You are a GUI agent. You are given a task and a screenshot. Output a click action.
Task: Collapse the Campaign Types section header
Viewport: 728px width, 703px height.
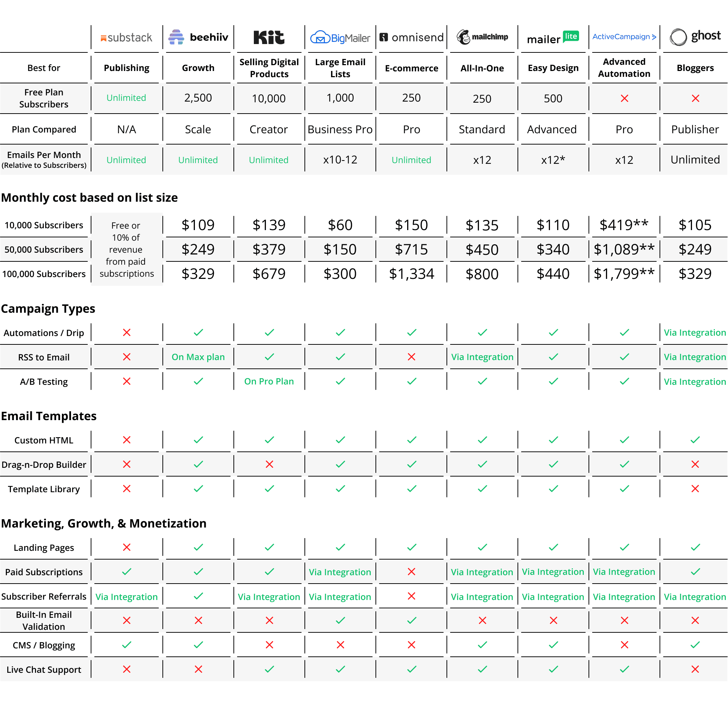point(48,309)
